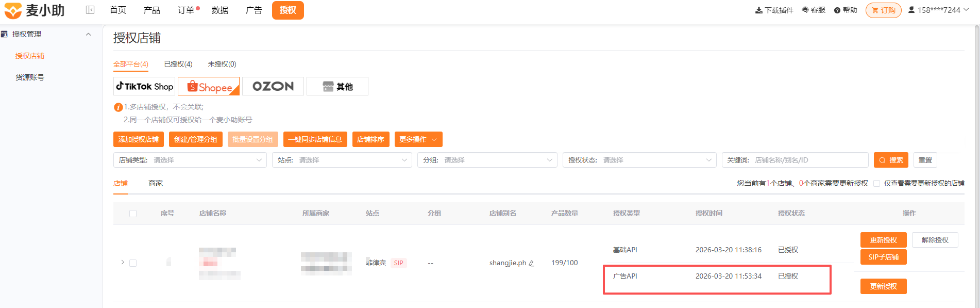
Task: Open the 广告 menu
Action: (x=254, y=10)
